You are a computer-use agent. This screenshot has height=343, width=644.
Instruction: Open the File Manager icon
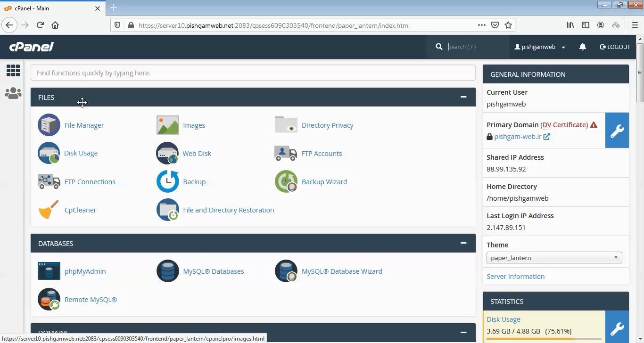coord(49,125)
